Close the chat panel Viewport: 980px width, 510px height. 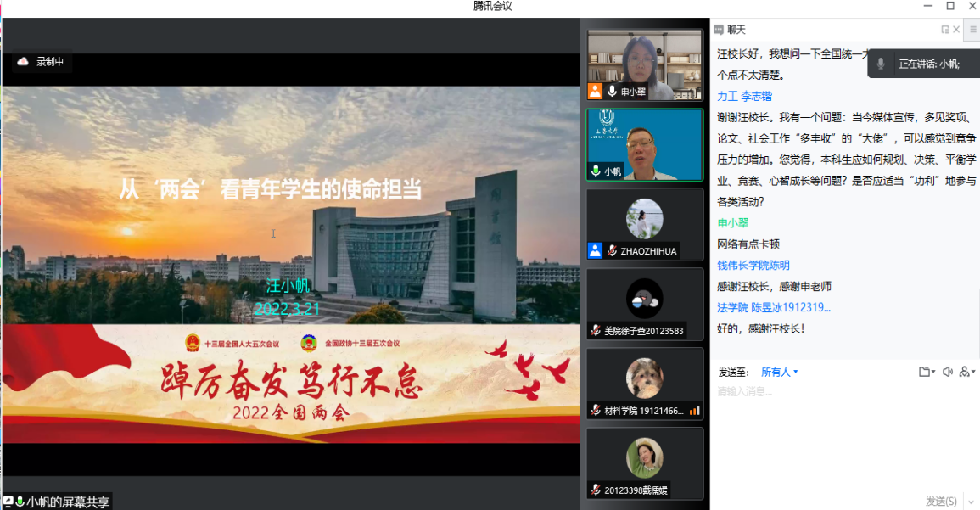[x=956, y=30]
